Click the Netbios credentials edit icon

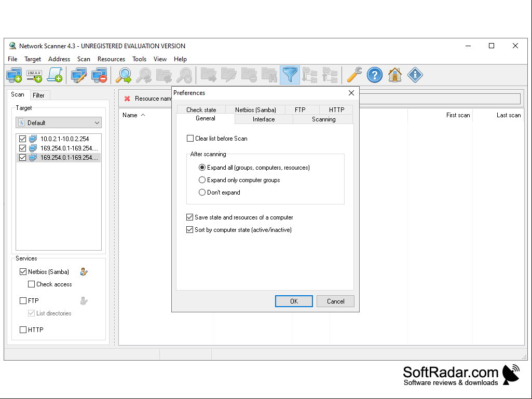click(84, 272)
